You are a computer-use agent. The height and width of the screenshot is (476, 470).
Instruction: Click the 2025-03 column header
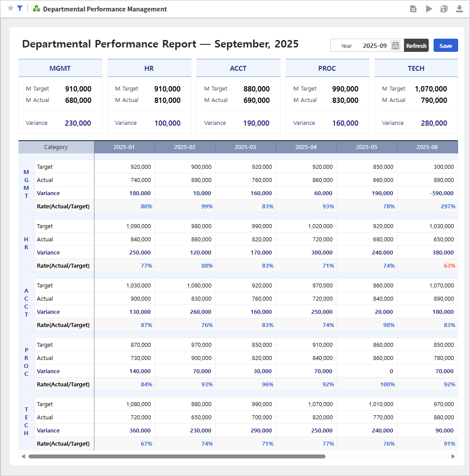coord(246,147)
